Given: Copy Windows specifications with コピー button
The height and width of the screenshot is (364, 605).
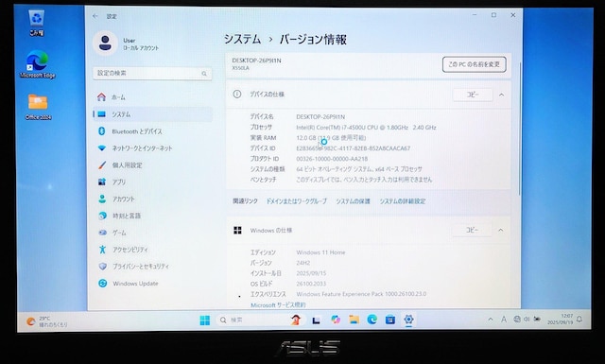Looking at the screenshot, I should pyautogui.click(x=472, y=230).
